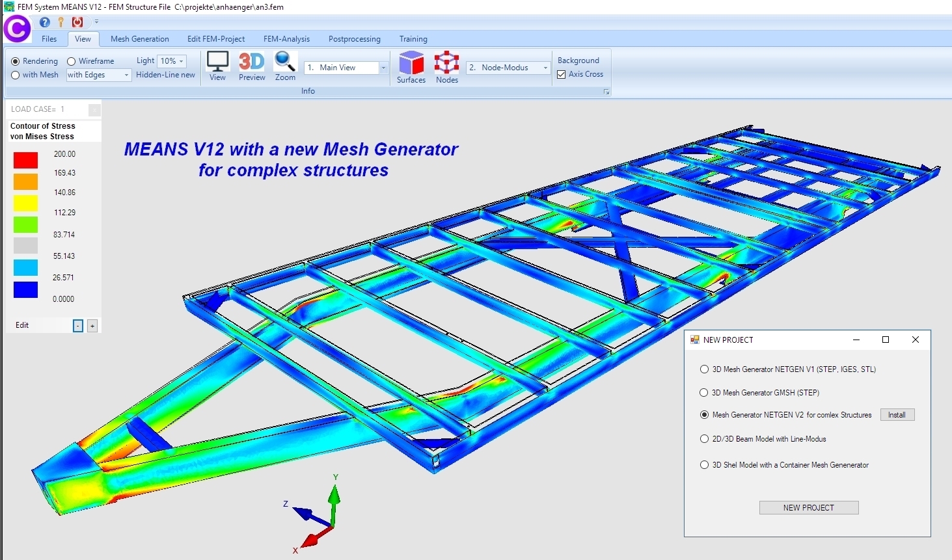Image resolution: width=952 pixels, height=560 pixels.
Task: Click the red 200.00 stress color swatch
Action: click(26, 160)
